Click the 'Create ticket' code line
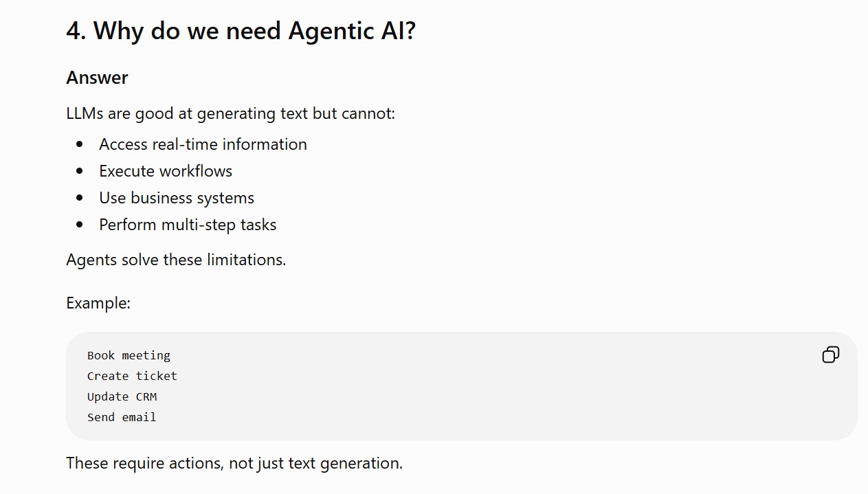The image size is (868, 494). coord(132,376)
